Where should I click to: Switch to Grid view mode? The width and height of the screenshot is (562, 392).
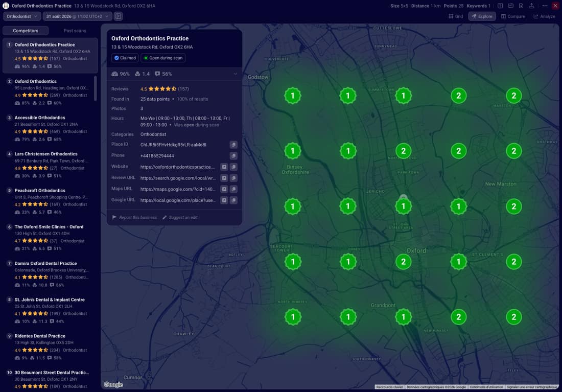pyautogui.click(x=456, y=16)
